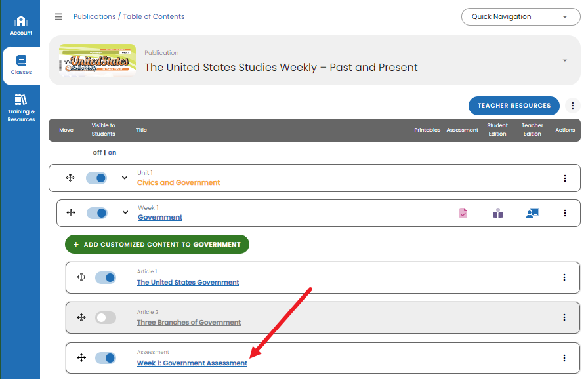Screen dimensions: 588x379
Task: Click move handle for Article 2 row
Action: click(81, 317)
